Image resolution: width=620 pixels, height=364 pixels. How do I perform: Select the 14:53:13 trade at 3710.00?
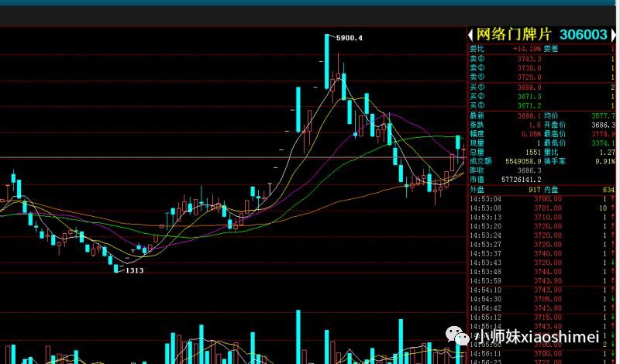[548, 218]
